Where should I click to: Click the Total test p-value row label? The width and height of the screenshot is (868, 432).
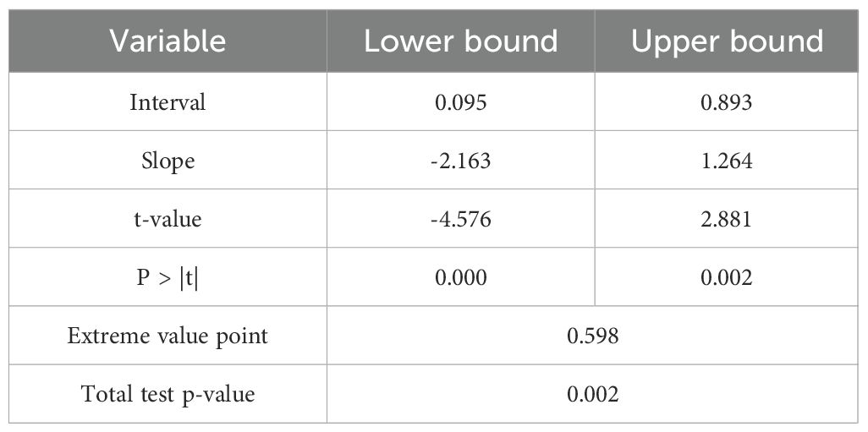(x=168, y=394)
